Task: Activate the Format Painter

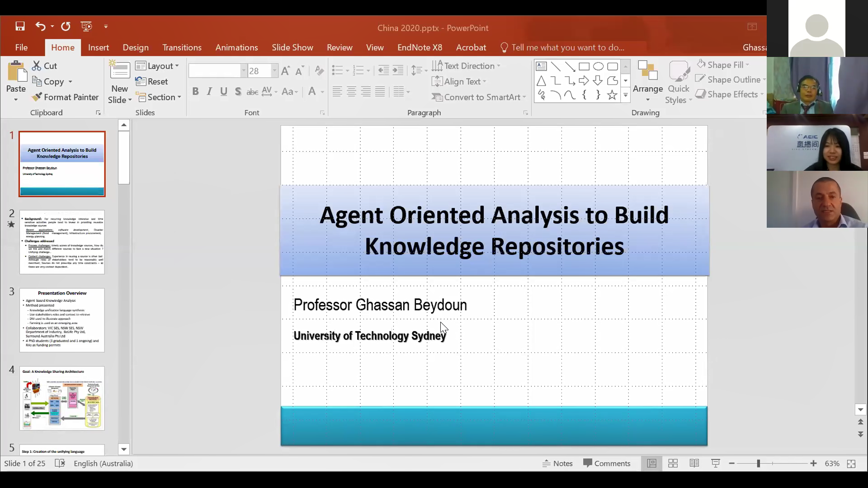Action: 65,97
